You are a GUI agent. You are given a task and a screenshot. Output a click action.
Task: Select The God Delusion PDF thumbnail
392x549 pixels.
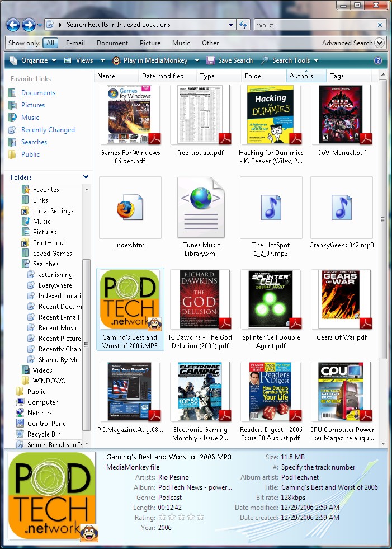point(201,299)
